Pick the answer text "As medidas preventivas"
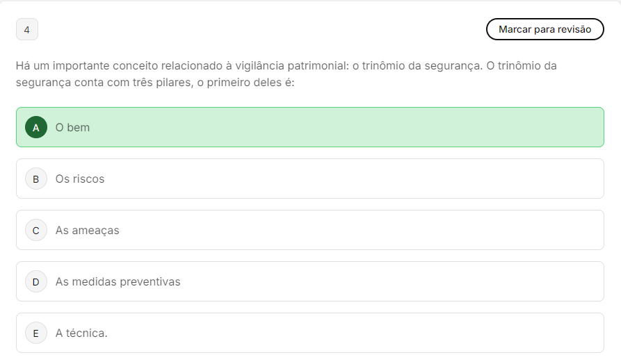The height and width of the screenshot is (364, 621). pos(118,282)
